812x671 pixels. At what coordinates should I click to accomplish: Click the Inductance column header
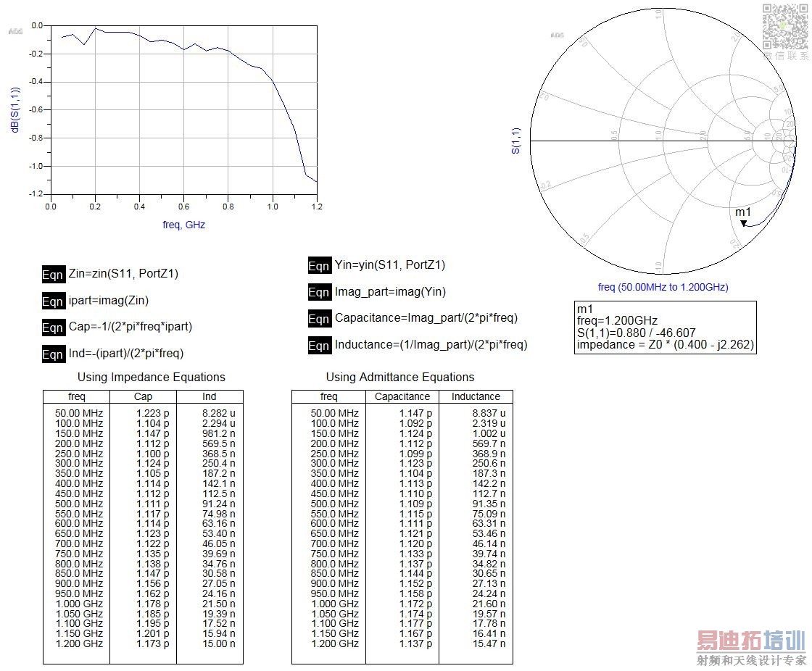coord(476,396)
